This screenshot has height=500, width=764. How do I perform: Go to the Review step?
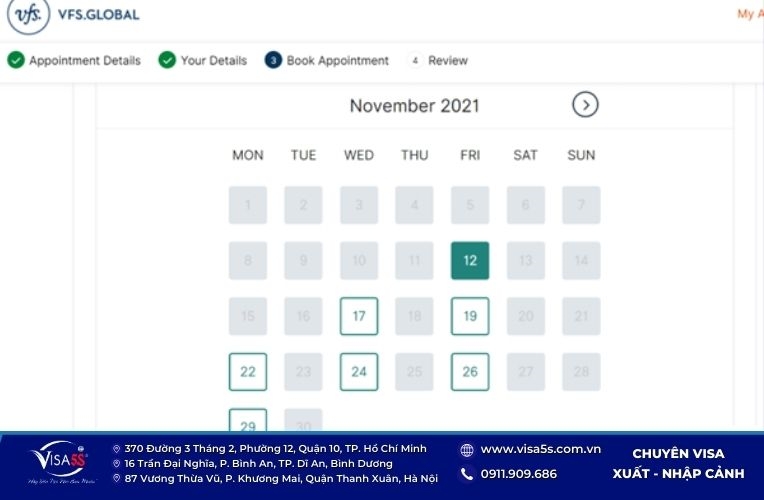(x=447, y=60)
